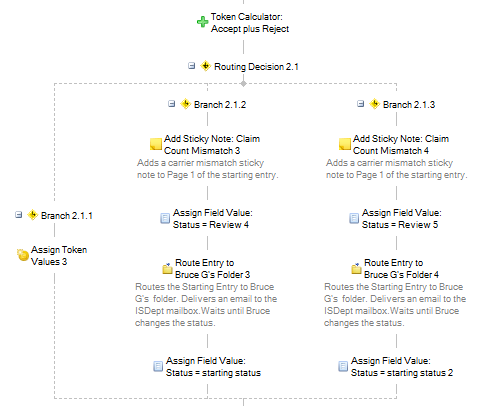
Task: Click the Status = Review 4 field icon
Action: 165,218
